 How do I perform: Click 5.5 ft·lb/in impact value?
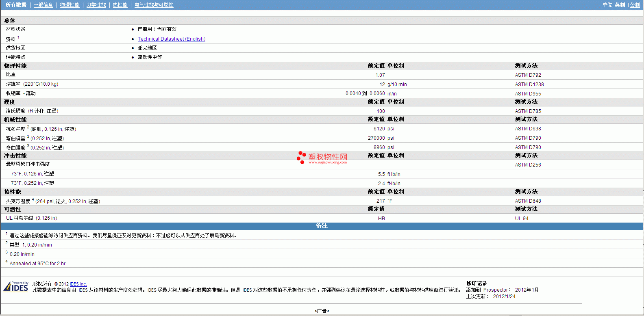[x=389, y=174]
